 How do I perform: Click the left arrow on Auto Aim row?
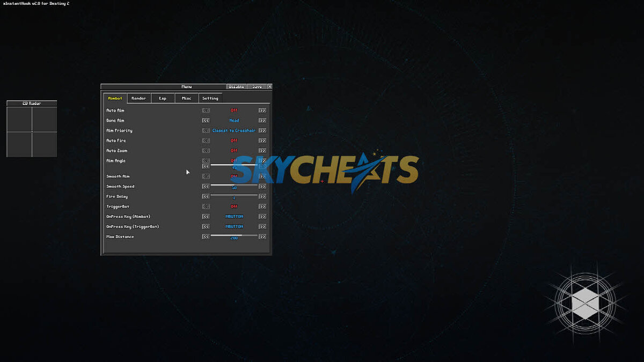(206, 110)
